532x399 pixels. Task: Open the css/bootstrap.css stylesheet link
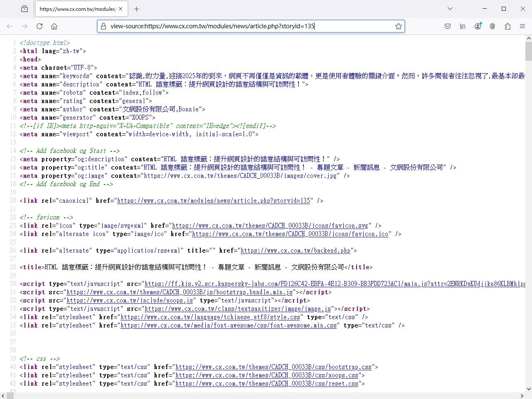point(273,367)
